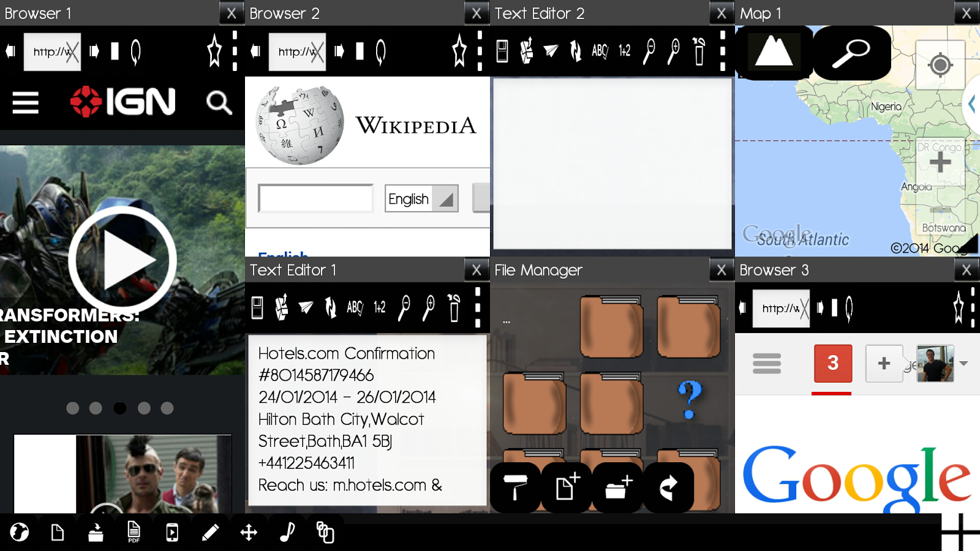
Task: Select the first IGN carousel dot
Action: (x=73, y=408)
